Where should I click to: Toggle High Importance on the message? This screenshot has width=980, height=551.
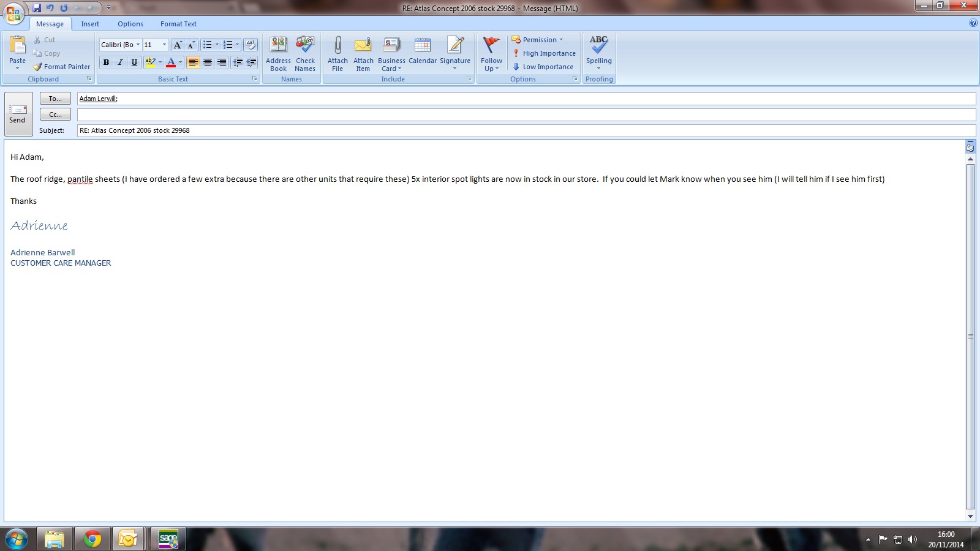(544, 53)
